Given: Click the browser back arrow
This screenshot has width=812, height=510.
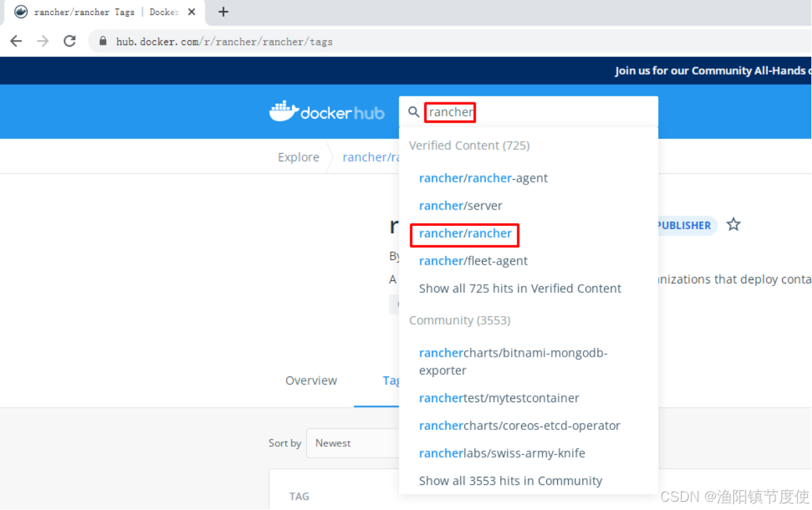Looking at the screenshot, I should pos(16,41).
